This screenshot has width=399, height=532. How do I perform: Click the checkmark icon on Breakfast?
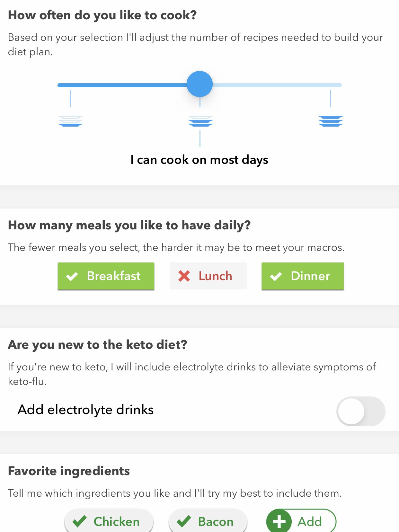tap(72, 276)
